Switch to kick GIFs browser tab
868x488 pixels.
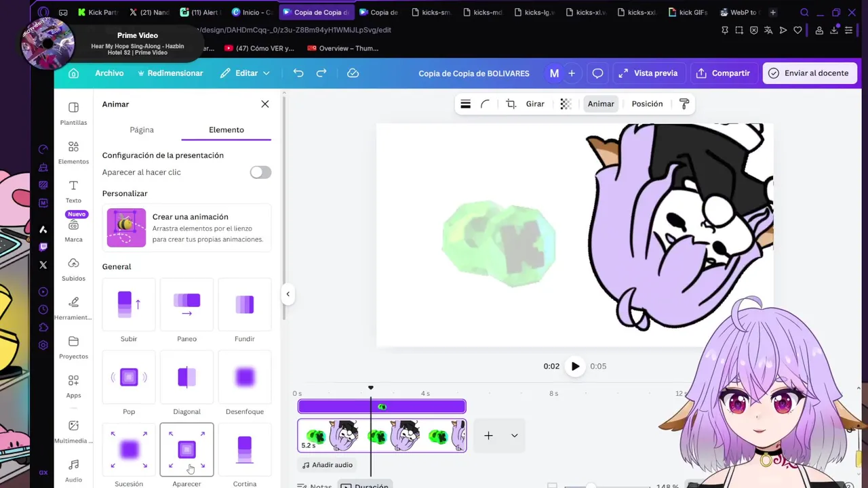click(x=688, y=12)
